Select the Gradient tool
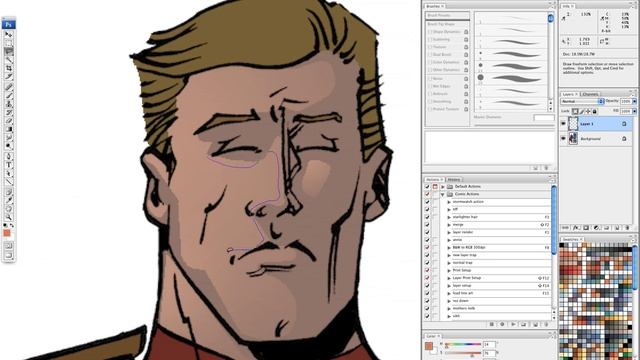 (x=8, y=129)
